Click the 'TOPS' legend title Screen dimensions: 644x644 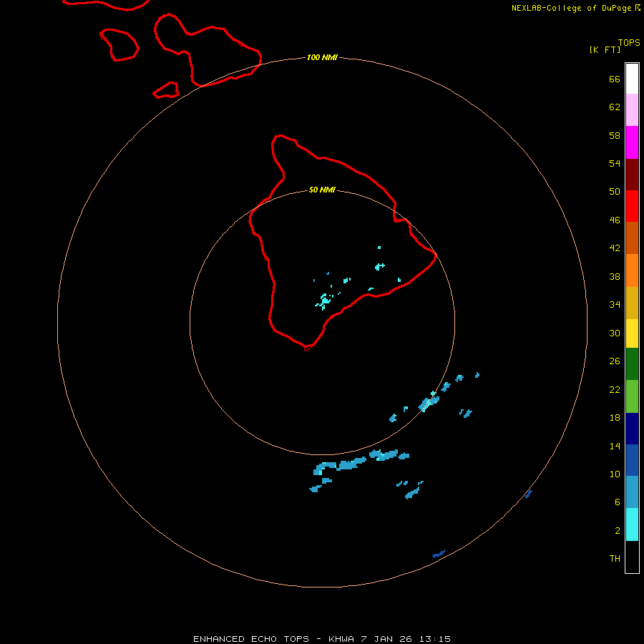tap(629, 42)
